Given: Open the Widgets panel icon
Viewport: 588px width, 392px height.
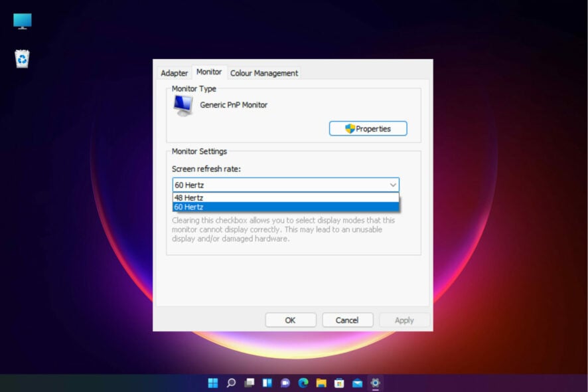Looking at the screenshot, I should pos(267,383).
